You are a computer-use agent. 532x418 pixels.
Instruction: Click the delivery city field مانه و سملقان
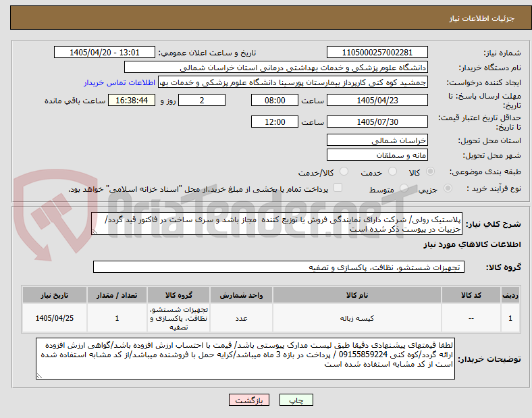[377, 155]
